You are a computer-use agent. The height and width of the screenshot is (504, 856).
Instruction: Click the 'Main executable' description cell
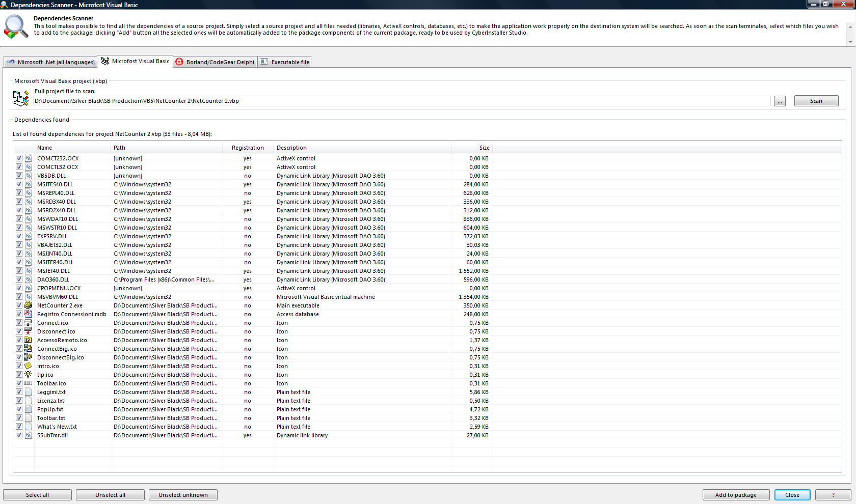tap(298, 305)
